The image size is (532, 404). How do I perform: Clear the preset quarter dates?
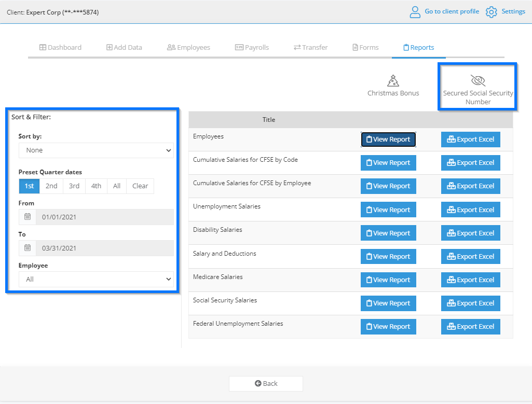(140, 186)
